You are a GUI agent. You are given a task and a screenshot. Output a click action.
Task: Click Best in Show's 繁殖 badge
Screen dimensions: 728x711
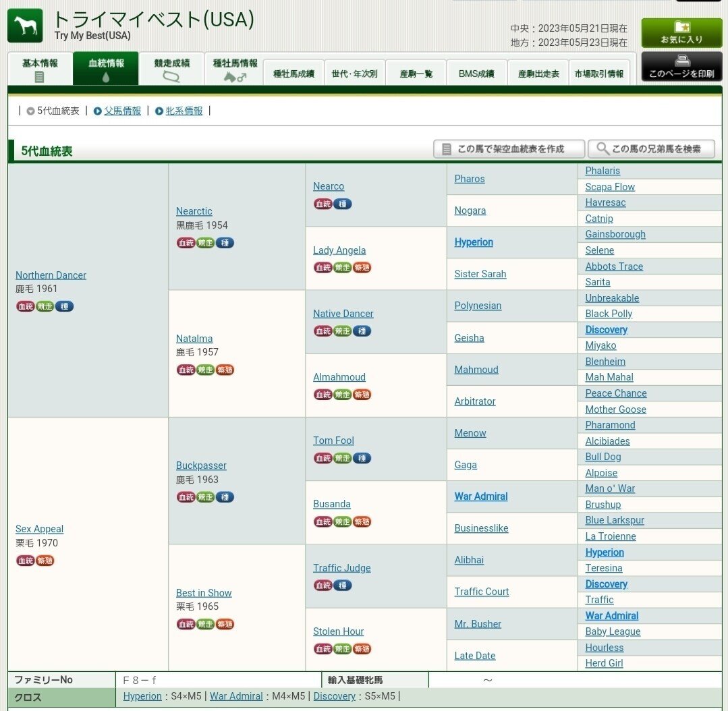pos(225,624)
